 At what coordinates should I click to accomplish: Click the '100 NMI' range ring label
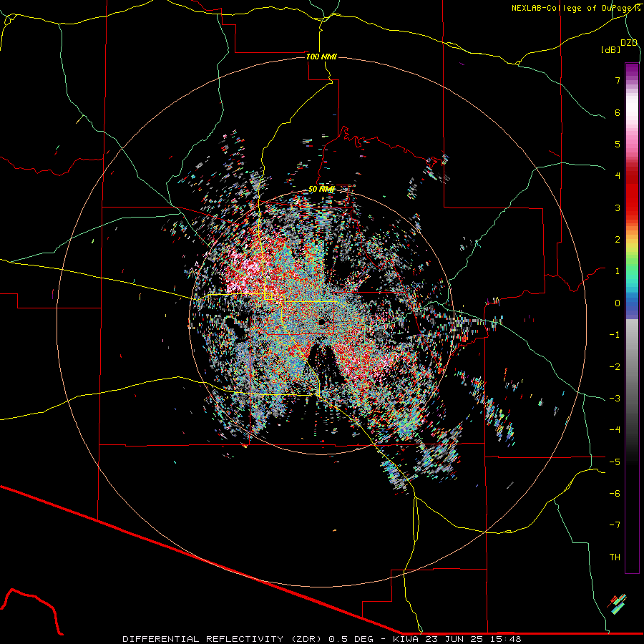point(321,57)
